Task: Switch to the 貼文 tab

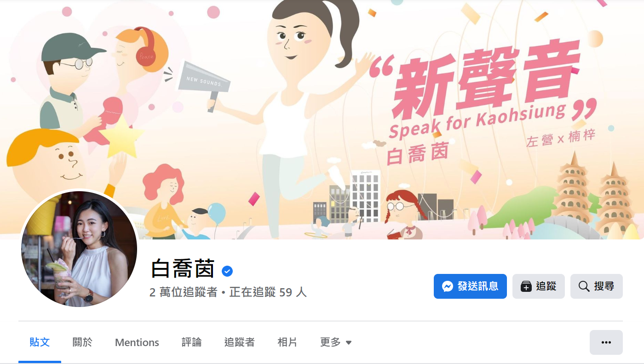Action: click(x=40, y=342)
